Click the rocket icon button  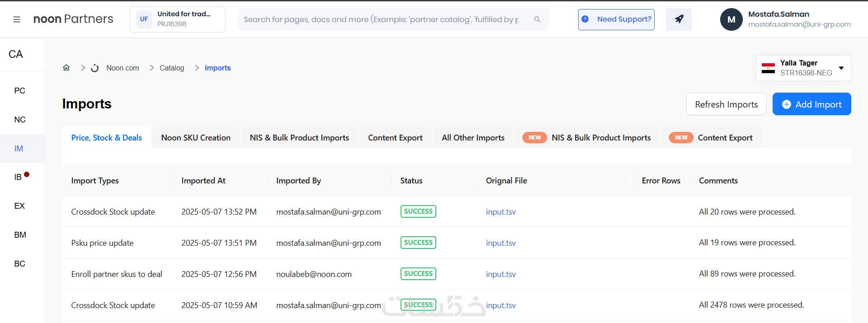[x=679, y=19]
